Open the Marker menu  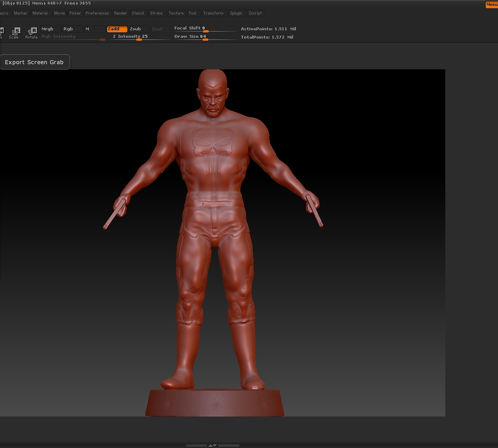(x=20, y=13)
